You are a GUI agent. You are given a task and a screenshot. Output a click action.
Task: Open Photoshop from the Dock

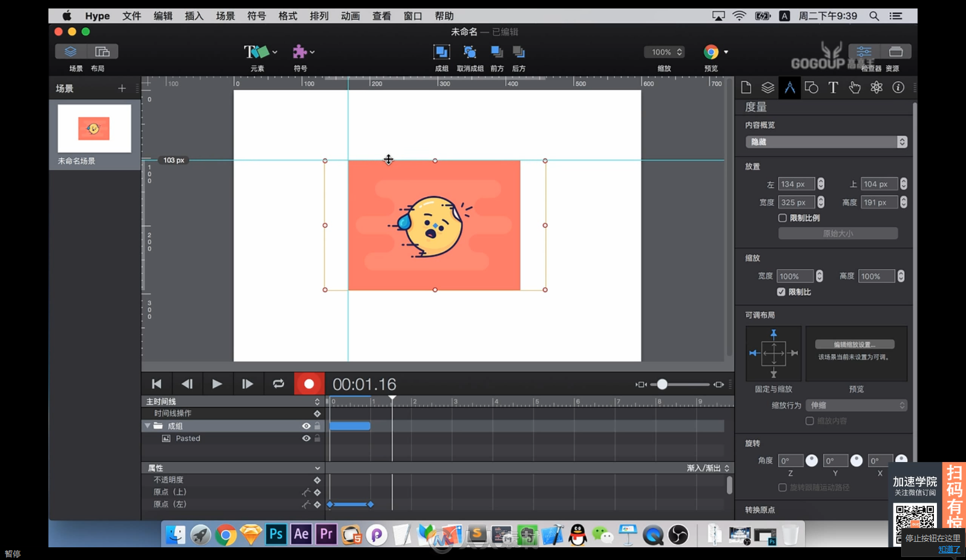pyautogui.click(x=276, y=534)
